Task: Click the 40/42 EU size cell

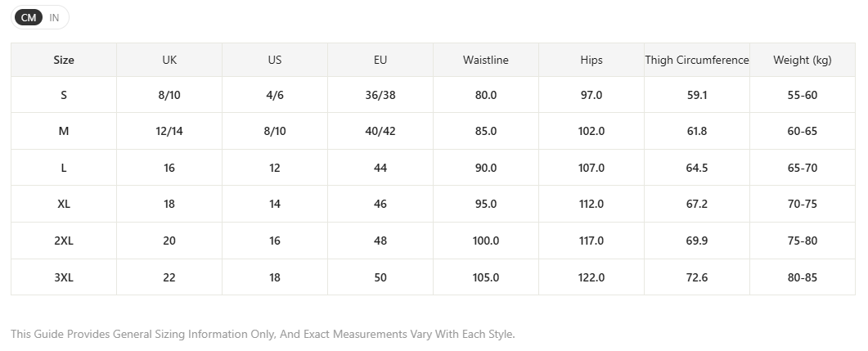Action: [x=380, y=131]
